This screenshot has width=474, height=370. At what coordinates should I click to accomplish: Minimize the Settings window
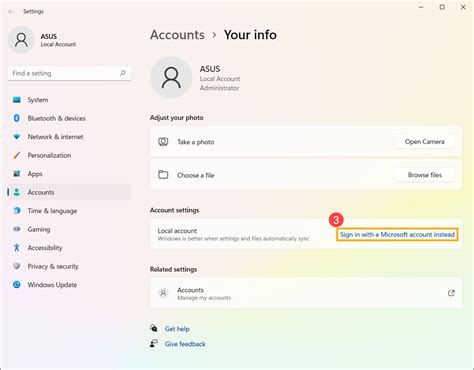(421, 7)
